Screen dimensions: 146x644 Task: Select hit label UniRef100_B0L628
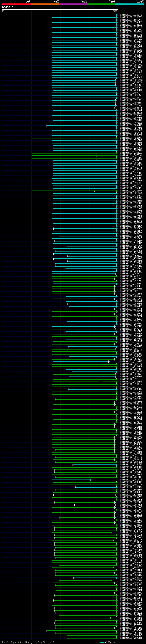[131, 50]
